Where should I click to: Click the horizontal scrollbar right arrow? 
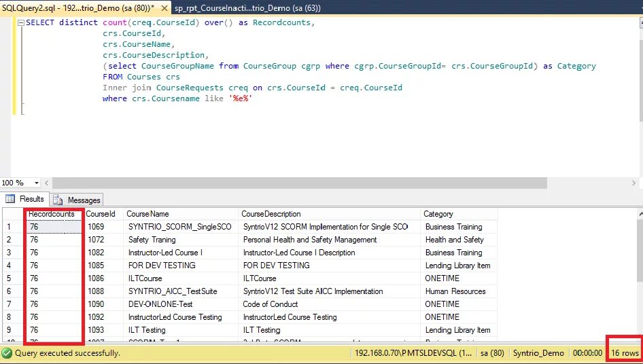[x=633, y=183]
